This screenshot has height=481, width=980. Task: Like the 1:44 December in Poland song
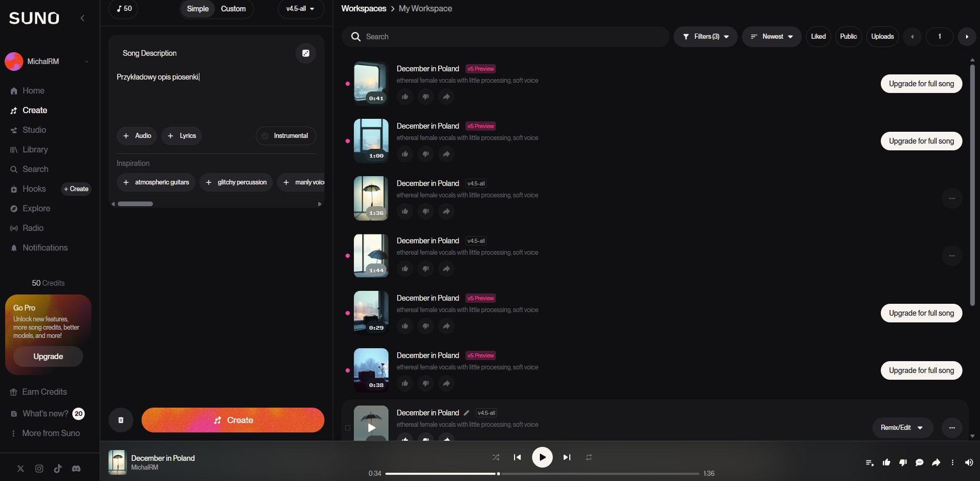click(405, 269)
